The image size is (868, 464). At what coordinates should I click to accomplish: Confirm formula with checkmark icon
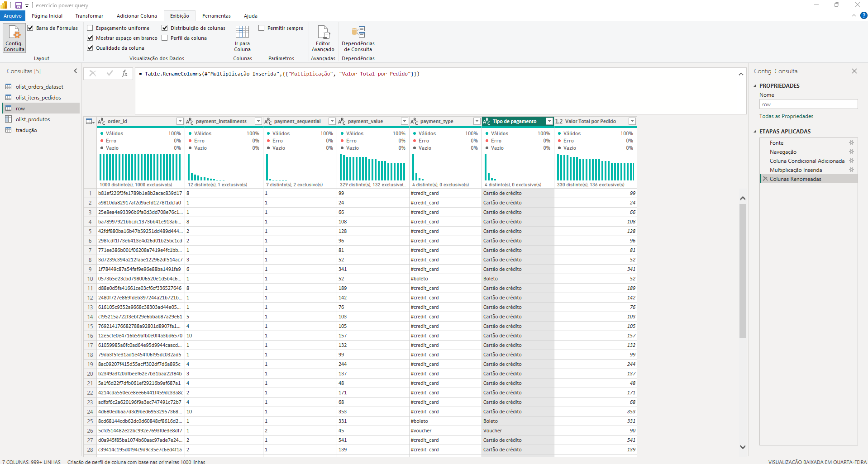pos(110,73)
